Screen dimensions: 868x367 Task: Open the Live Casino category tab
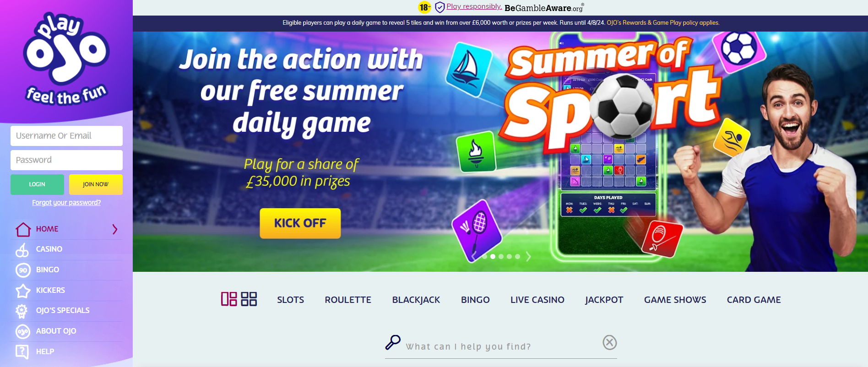pyautogui.click(x=537, y=300)
